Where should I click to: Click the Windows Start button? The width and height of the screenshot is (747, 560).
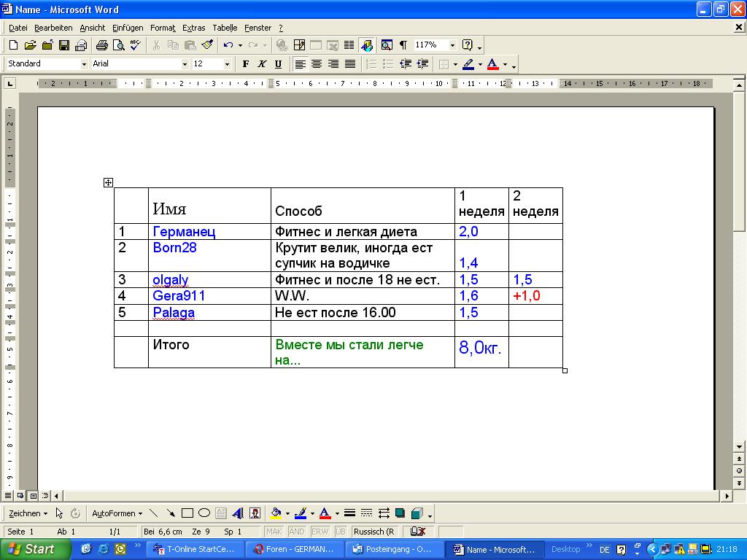click(x=35, y=549)
